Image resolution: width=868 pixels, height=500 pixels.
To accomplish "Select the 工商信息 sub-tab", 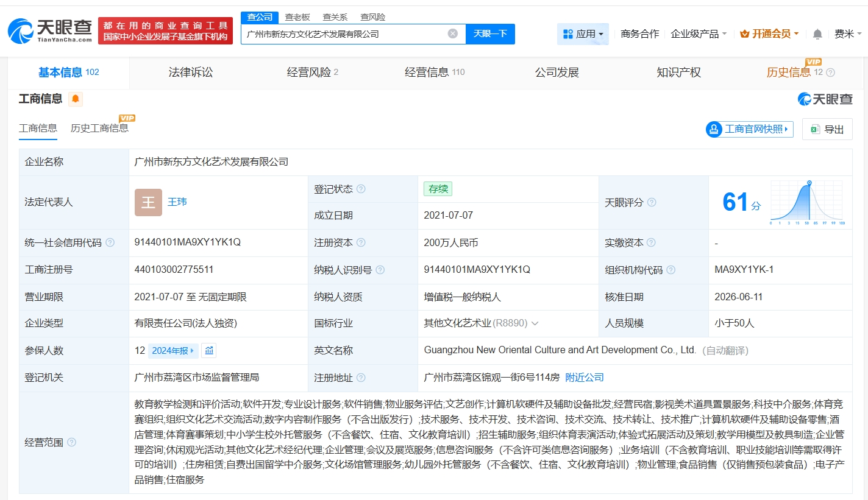I will coord(38,128).
